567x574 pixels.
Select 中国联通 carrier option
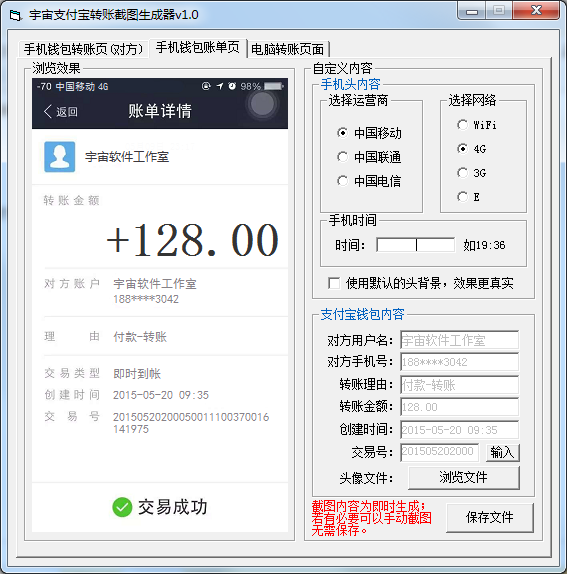coord(369,157)
